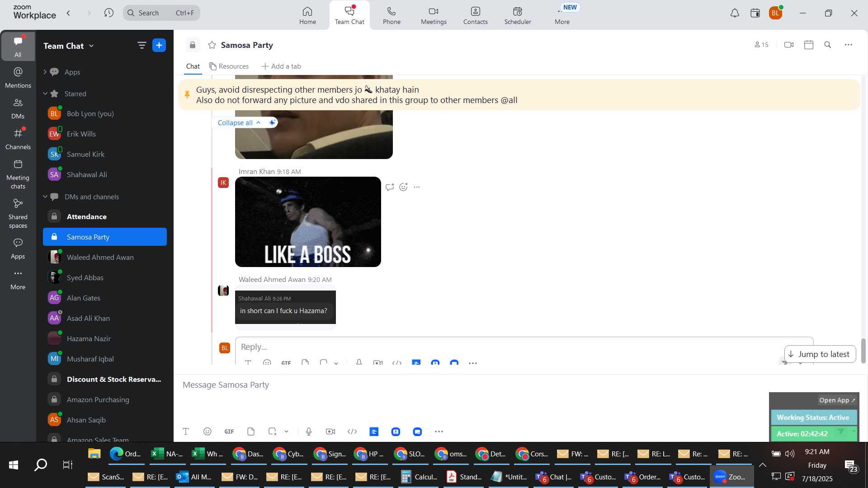Go back using the back arrow
Image resolution: width=868 pixels, height=488 pixels.
click(68, 13)
